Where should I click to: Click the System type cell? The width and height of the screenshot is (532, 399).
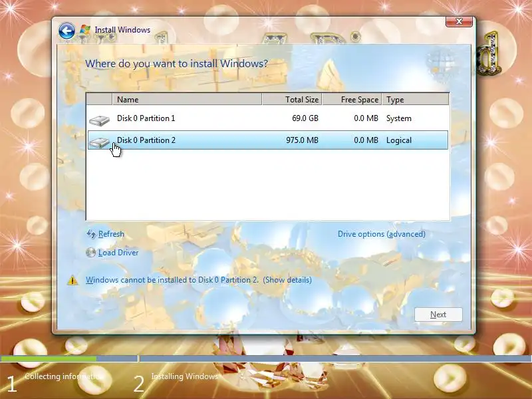tap(398, 118)
